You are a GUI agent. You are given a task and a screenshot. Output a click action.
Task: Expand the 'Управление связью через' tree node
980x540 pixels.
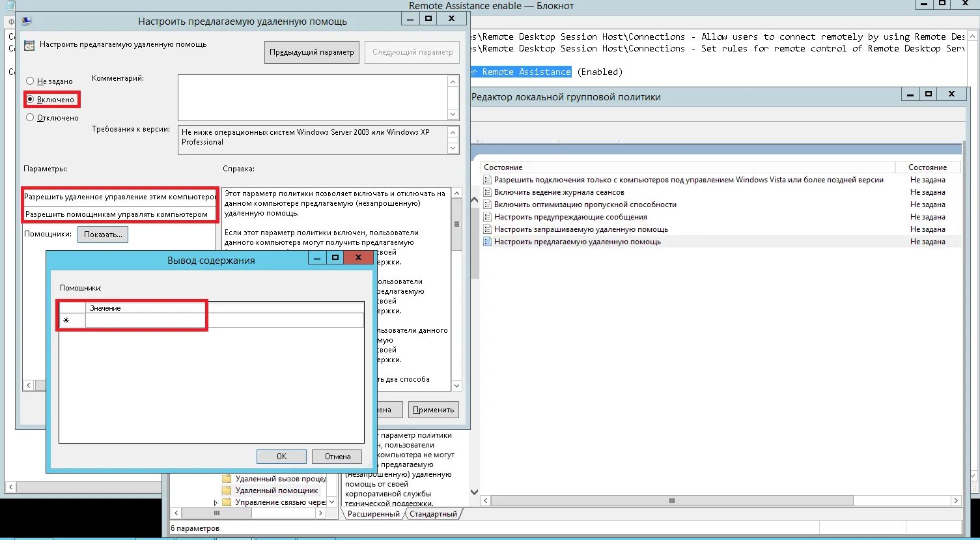(216, 503)
